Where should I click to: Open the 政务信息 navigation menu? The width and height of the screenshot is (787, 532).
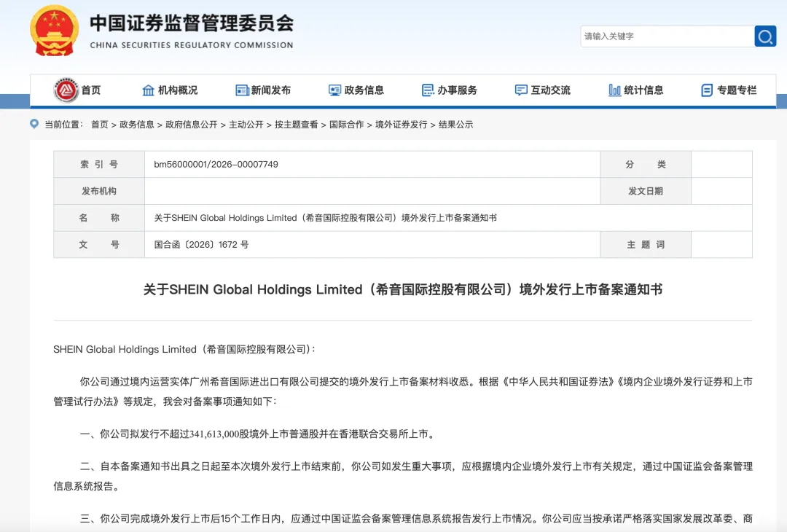point(364,90)
